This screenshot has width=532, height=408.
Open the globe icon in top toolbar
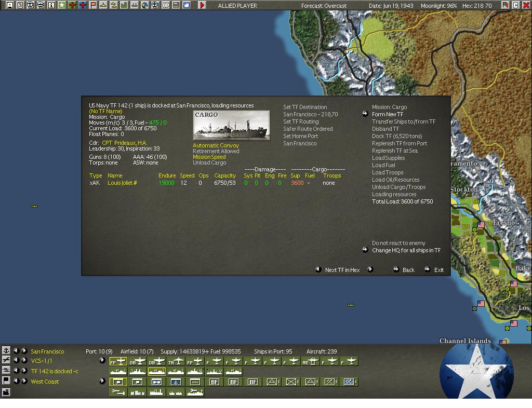144,5
